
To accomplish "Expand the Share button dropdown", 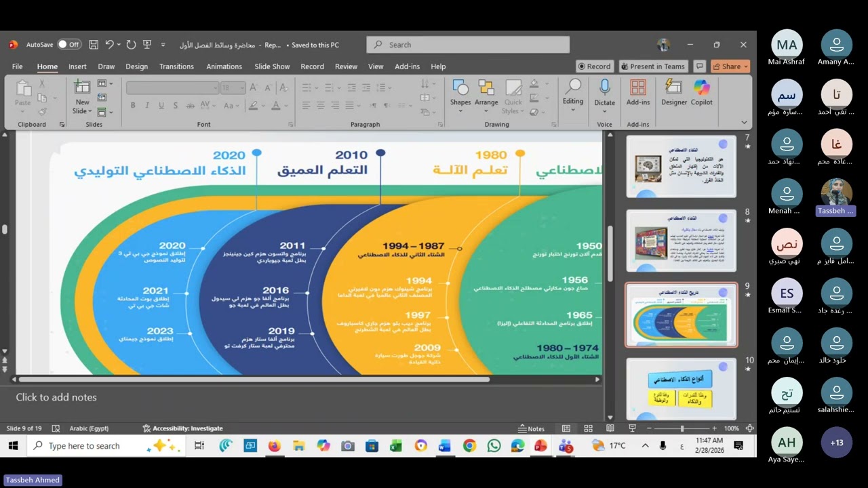I will pyautogui.click(x=747, y=66).
